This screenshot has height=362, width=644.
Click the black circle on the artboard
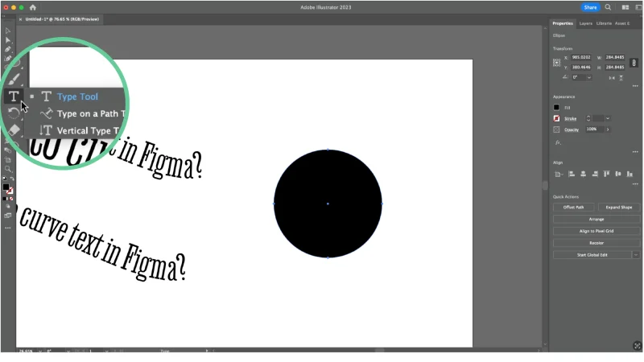[328, 204]
